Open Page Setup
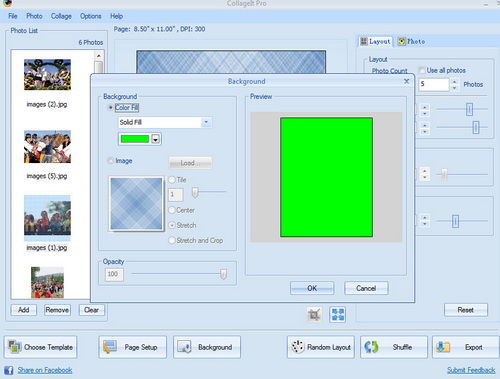Image resolution: width=500 pixels, height=379 pixels. tap(132, 347)
